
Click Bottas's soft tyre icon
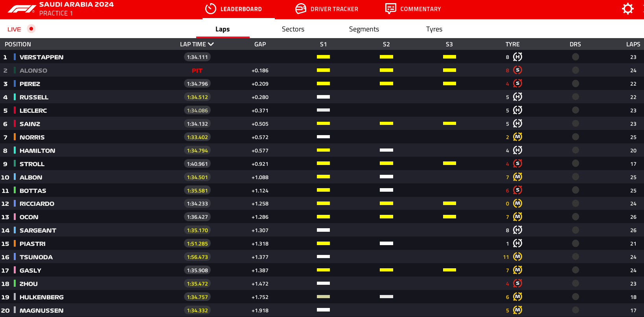coord(517,191)
